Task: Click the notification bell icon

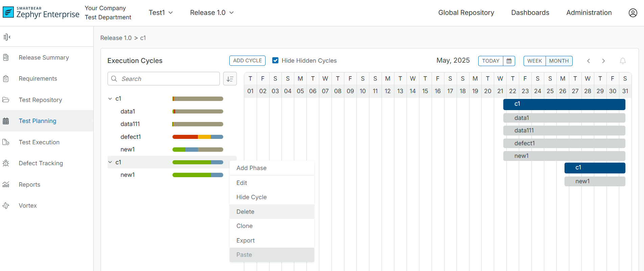Action: point(622,61)
